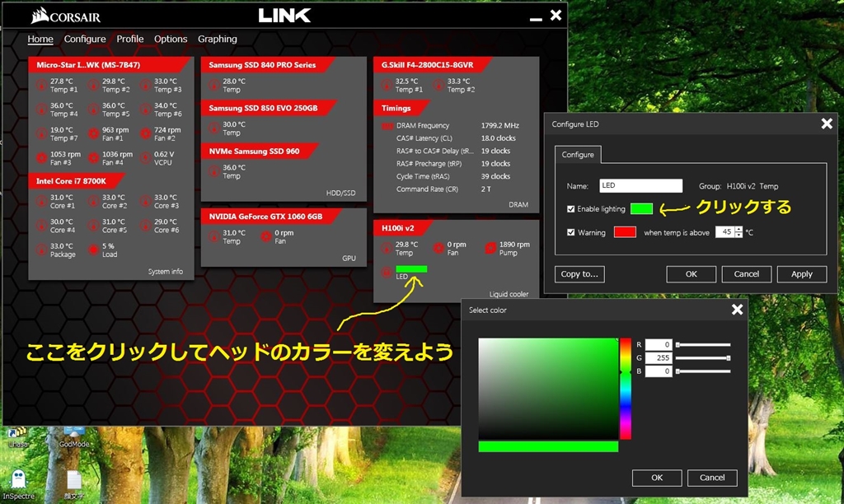The height and width of the screenshot is (504, 844).
Task: Click the Samsung SSD 850 EVO Temp icon
Action: click(x=214, y=128)
